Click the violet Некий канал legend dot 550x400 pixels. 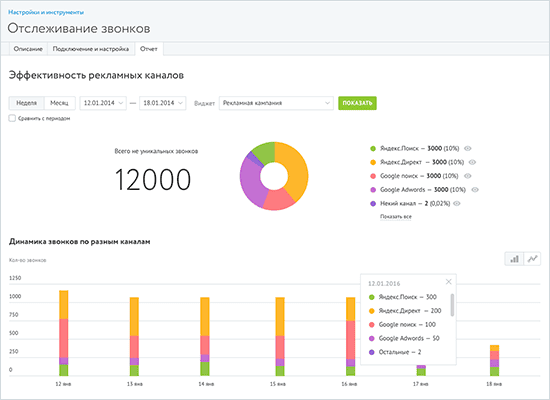[373, 203]
